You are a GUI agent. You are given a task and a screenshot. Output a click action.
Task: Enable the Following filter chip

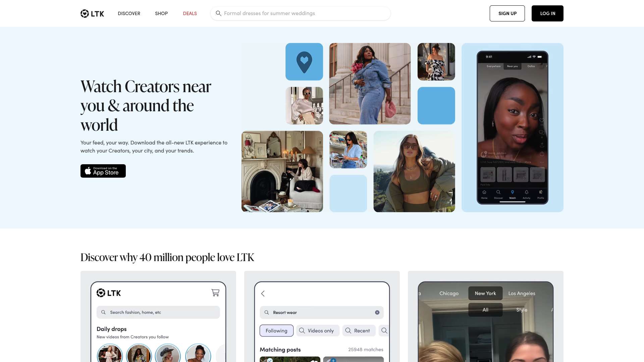click(x=276, y=330)
